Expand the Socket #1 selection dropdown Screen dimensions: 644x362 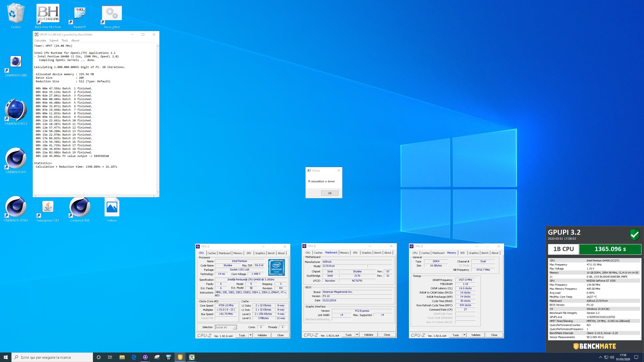tap(235, 327)
